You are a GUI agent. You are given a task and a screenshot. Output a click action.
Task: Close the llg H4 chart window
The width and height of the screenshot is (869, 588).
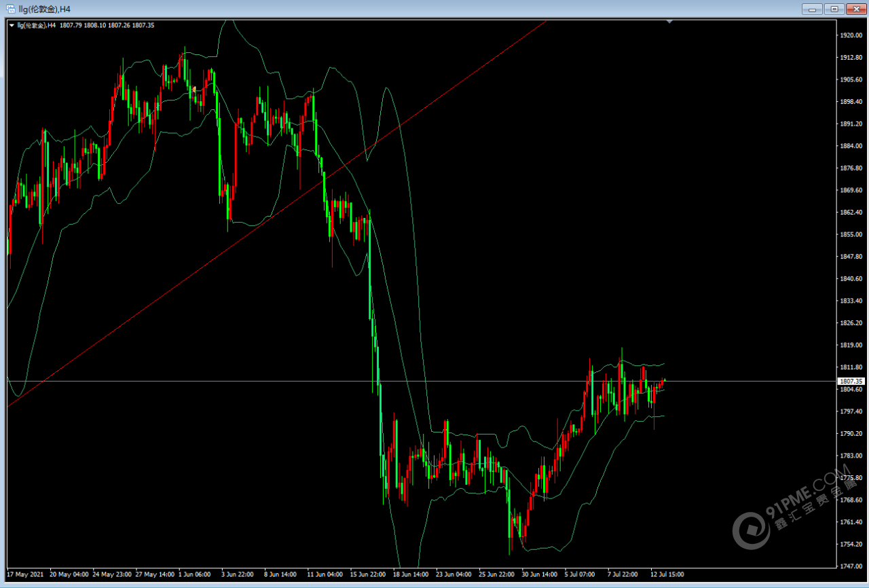[855, 9]
